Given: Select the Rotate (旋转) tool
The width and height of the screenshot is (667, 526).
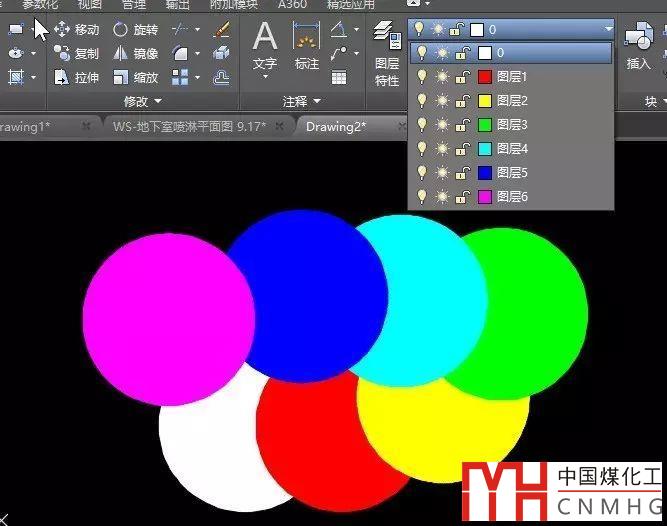Looking at the screenshot, I should (x=135, y=29).
